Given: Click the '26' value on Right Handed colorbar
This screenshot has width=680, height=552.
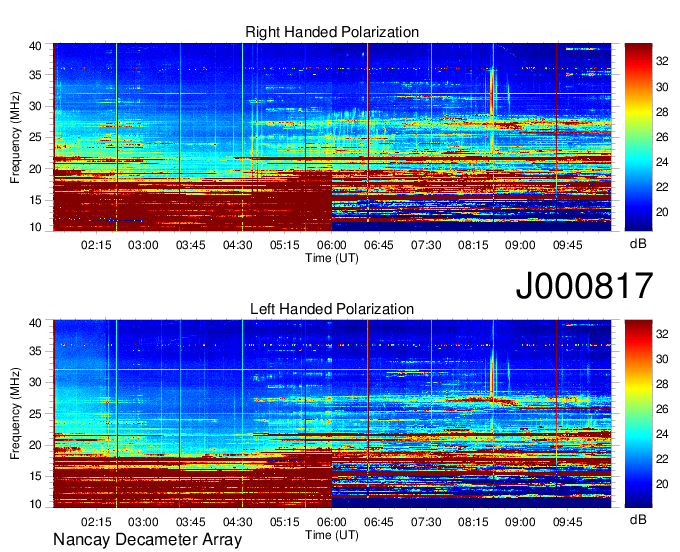Looking at the screenshot, I should 662,137.
